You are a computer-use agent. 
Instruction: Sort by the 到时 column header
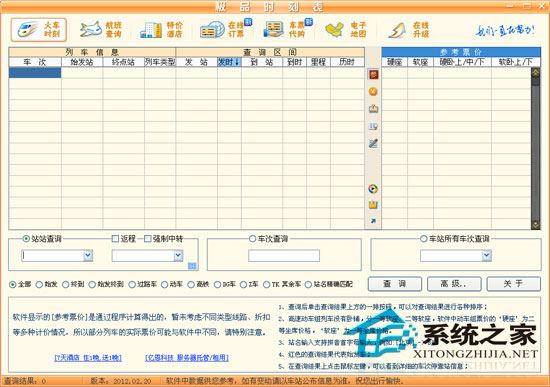295,62
